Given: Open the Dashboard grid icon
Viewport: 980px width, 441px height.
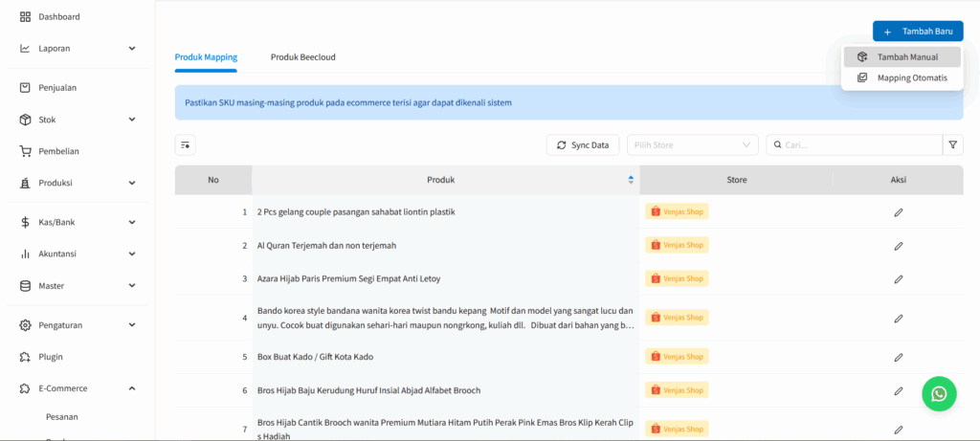Looking at the screenshot, I should click(25, 17).
